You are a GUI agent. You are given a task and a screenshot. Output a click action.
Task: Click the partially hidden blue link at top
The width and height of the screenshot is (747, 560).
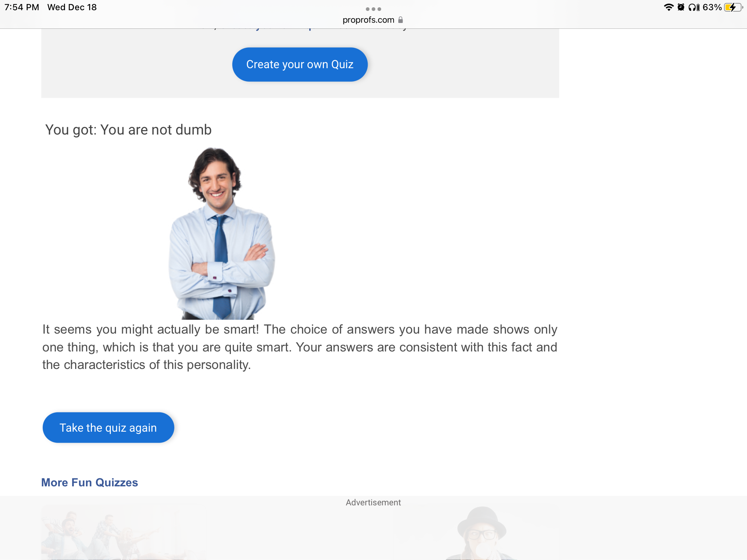(285, 29)
